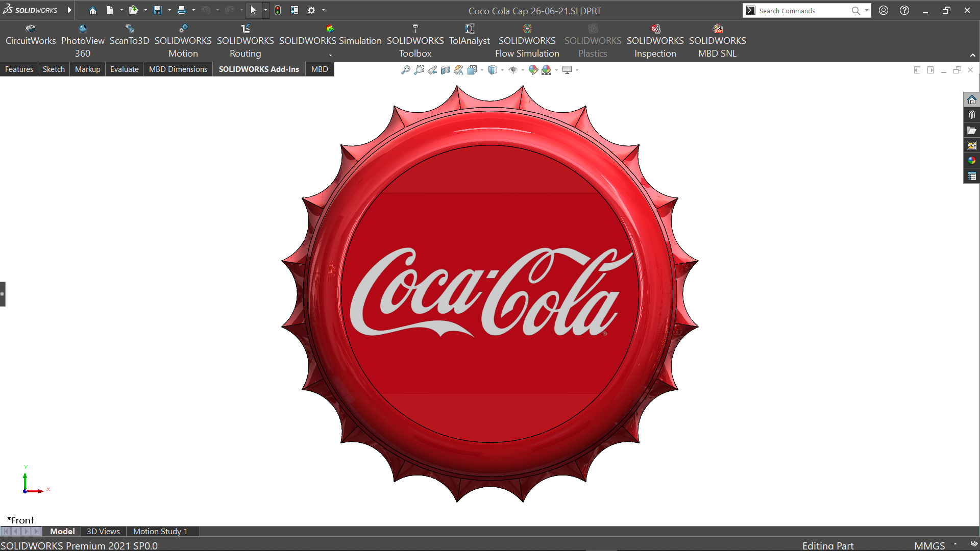
Task: Click View Settings monitor icon
Action: click(567, 70)
